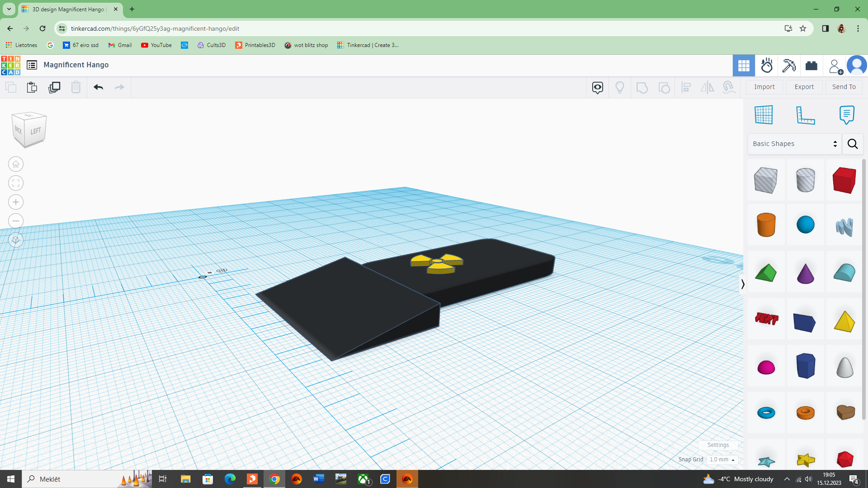Screen dimensions: 868x488
Task: Open the Snap Grid size dropdown
Action: [x=722, y=460]
